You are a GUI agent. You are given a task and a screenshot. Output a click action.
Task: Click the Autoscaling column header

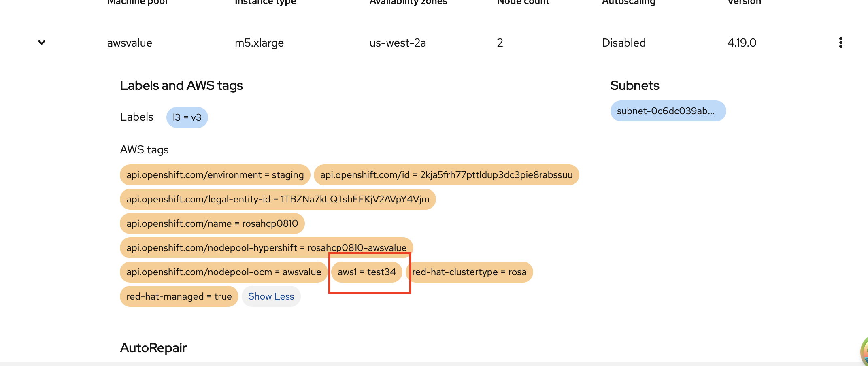pos(628,2)
